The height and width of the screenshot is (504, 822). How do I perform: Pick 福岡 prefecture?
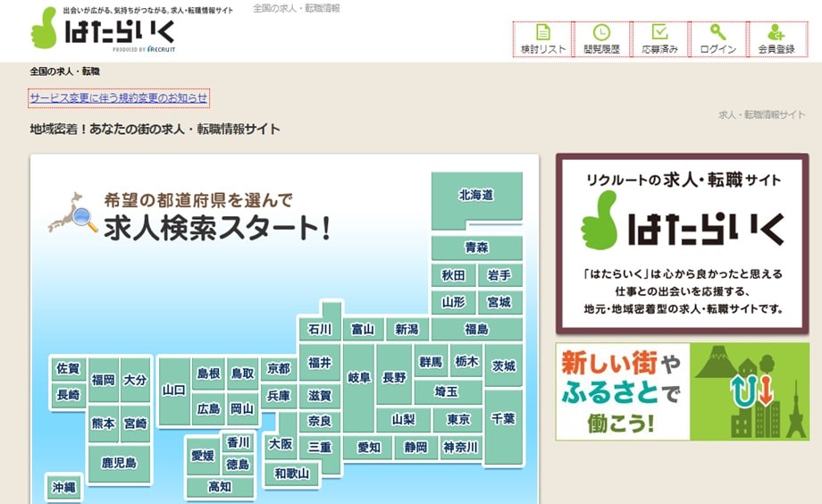104,380
